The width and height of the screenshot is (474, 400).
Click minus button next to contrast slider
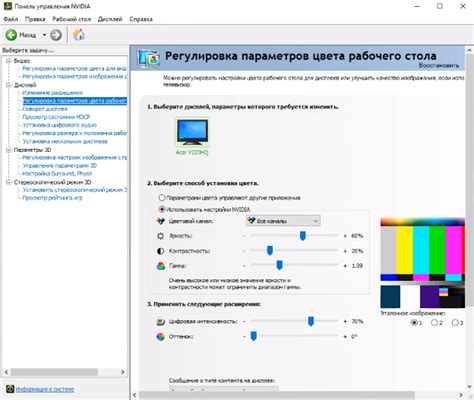tap(244, 251)
